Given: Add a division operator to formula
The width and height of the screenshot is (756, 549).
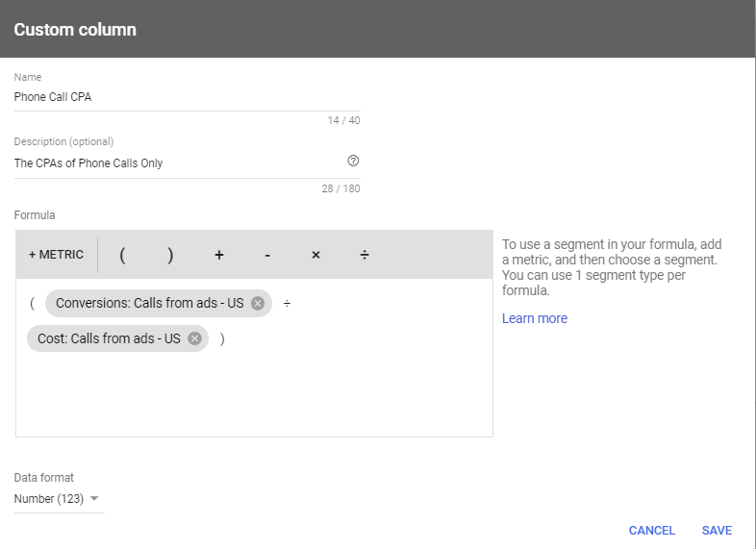Looking at the screenshot, I should 365,255.
